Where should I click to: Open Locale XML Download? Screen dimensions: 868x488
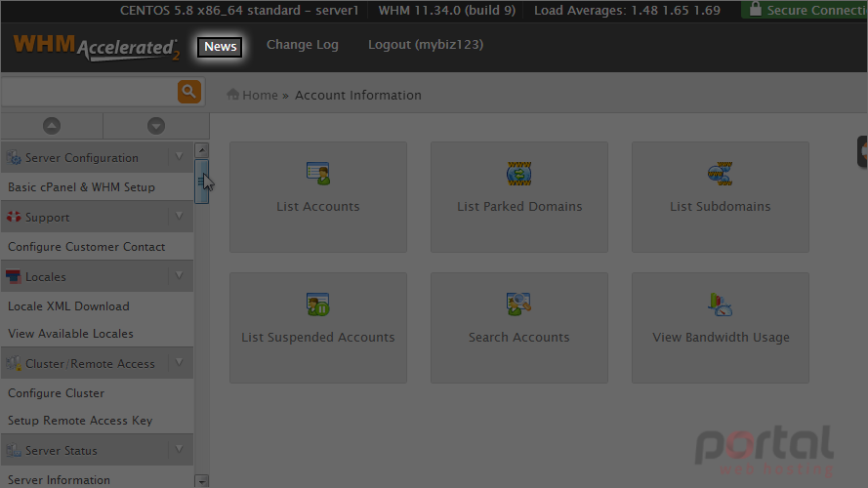tap(68, 305)
